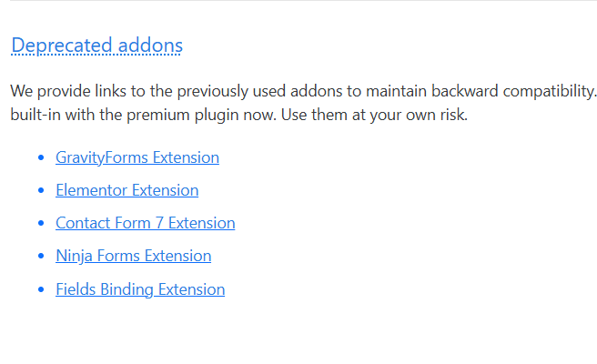597x364 pixels.
Task: Follow the Contact Form 7 Extension link
Action: point(145,223)
